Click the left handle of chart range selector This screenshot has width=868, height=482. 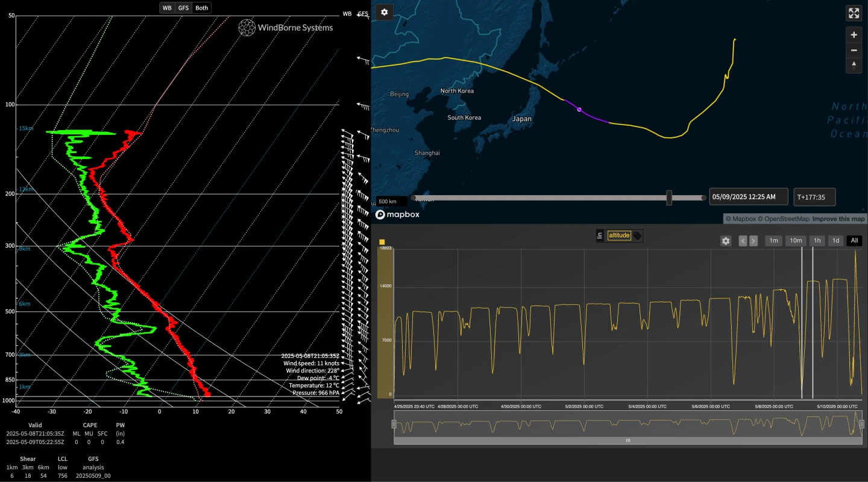click(x=394, y=424)
